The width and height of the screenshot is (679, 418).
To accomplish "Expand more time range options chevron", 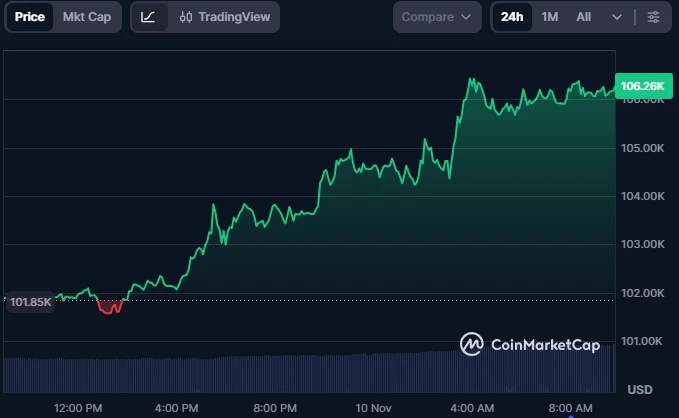I will [617, 17].
